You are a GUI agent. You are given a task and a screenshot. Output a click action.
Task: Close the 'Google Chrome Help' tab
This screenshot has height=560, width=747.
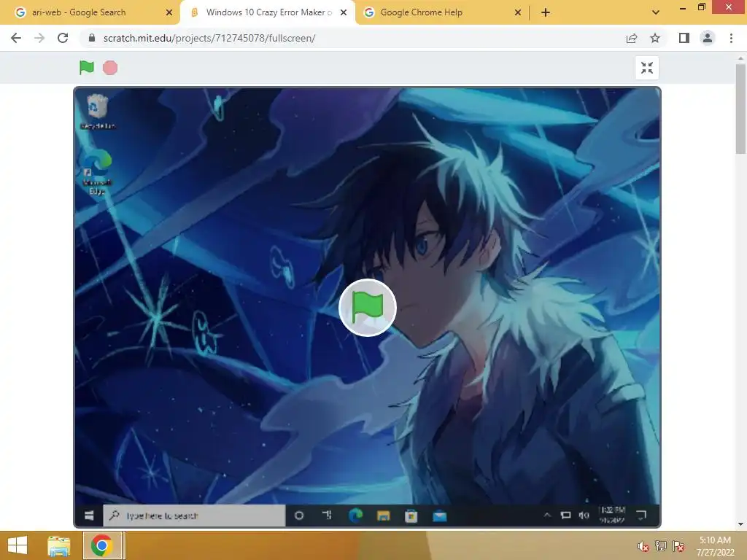[518, 12]
